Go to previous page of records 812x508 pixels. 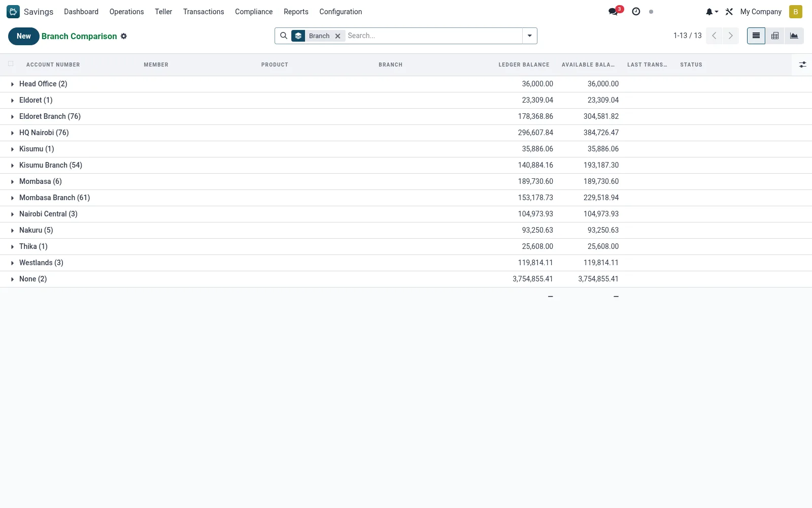[714, 36]
